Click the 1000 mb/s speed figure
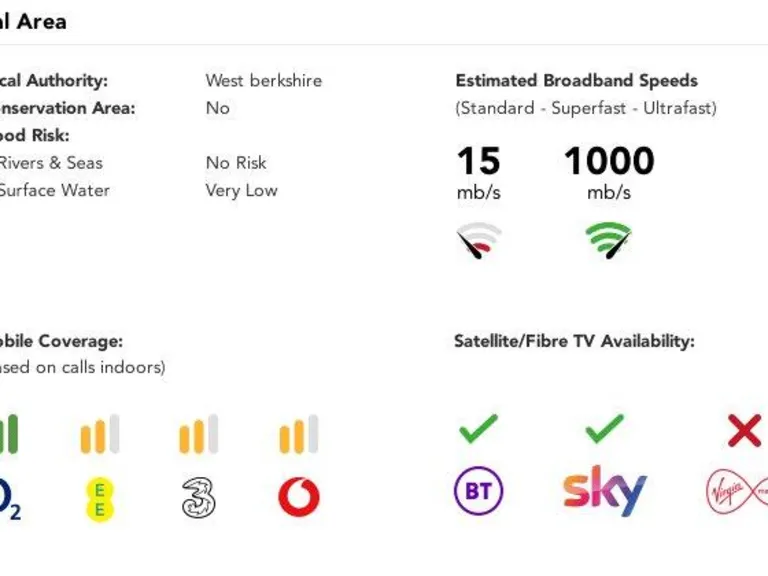 pos(609,172)
